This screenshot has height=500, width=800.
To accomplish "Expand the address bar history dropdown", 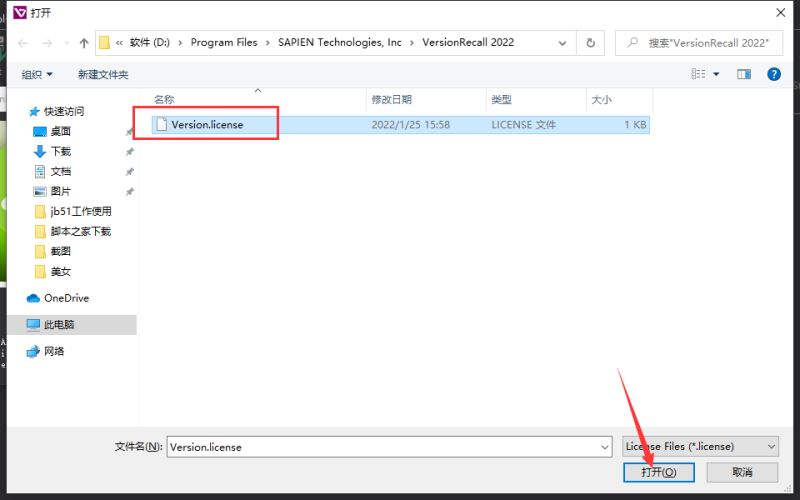I will 562,43.
